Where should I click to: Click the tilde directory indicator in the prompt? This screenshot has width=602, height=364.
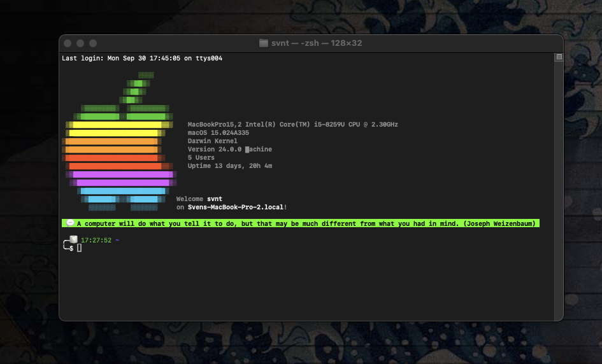[x=117, y=240]
